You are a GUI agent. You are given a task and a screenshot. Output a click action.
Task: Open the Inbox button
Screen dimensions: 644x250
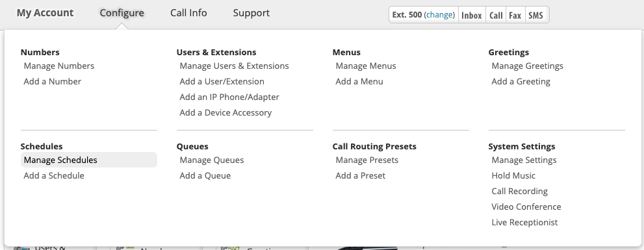click(x=472, y=15)
